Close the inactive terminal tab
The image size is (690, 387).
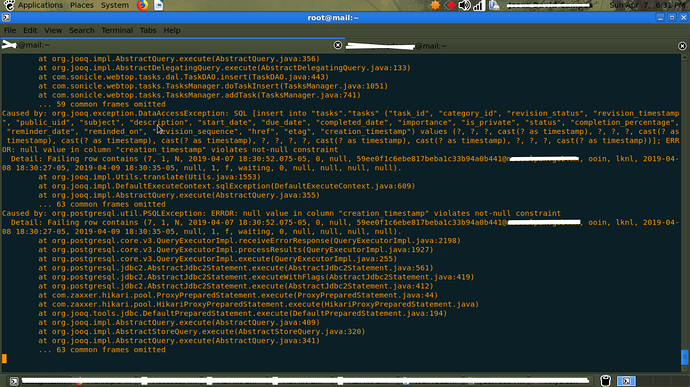pos(682,46)
